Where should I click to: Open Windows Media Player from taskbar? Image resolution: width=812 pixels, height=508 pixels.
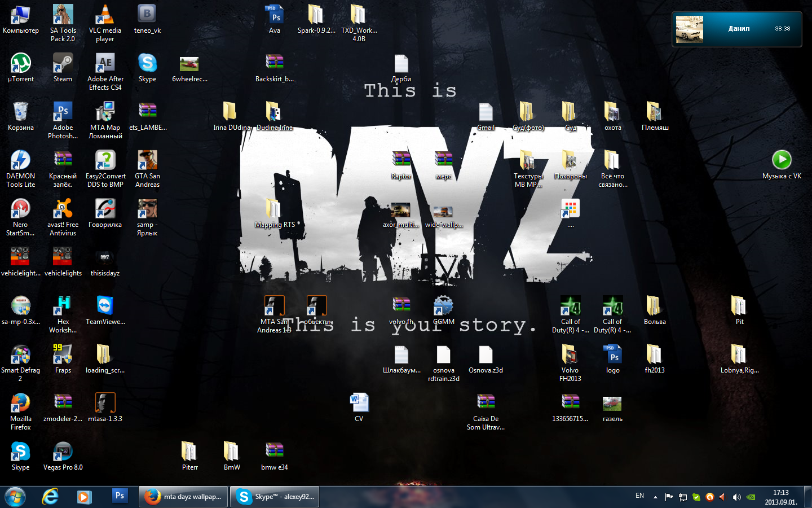coord(84,497)
